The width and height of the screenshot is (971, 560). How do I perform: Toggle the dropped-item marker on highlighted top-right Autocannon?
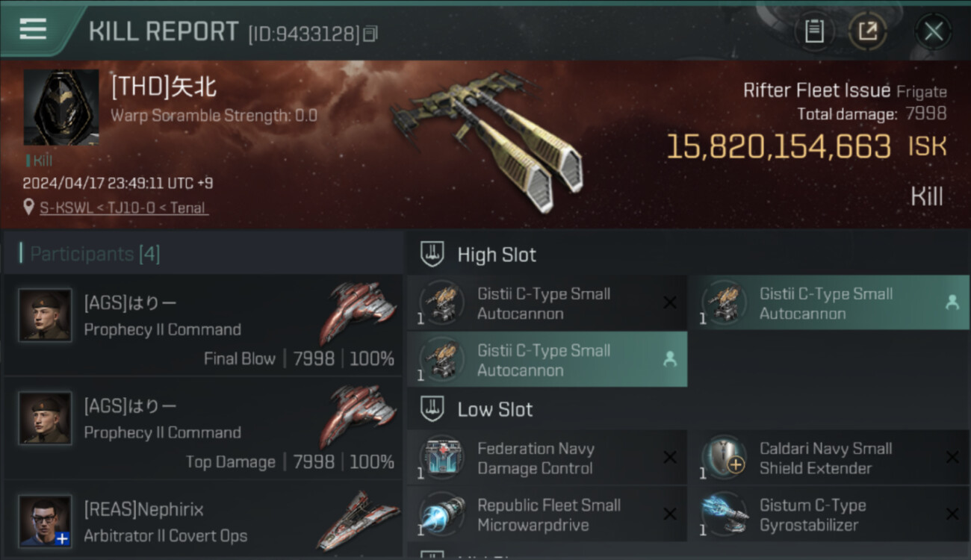952,302
